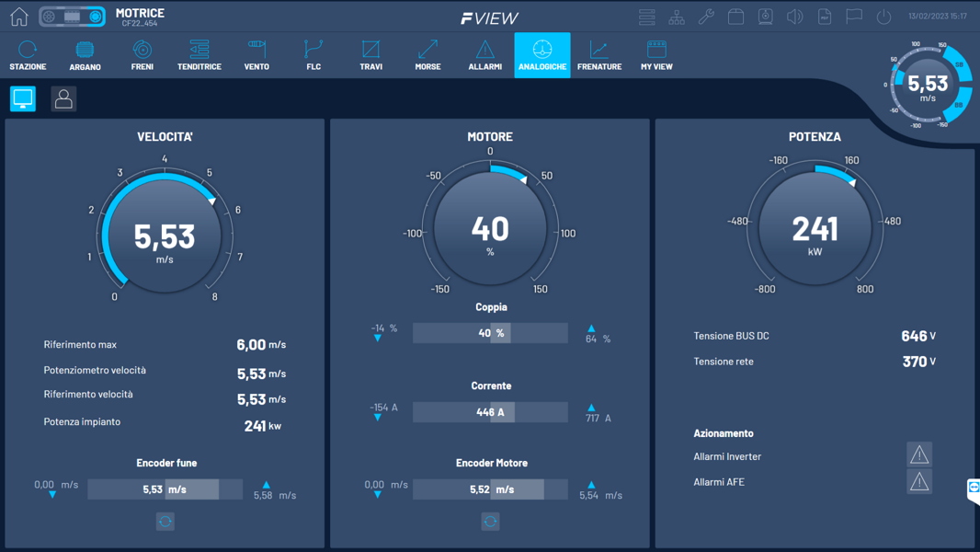Click the Coppia 40 % bar
The width and height of the screenshot is (980, 552).
point(490,333)
